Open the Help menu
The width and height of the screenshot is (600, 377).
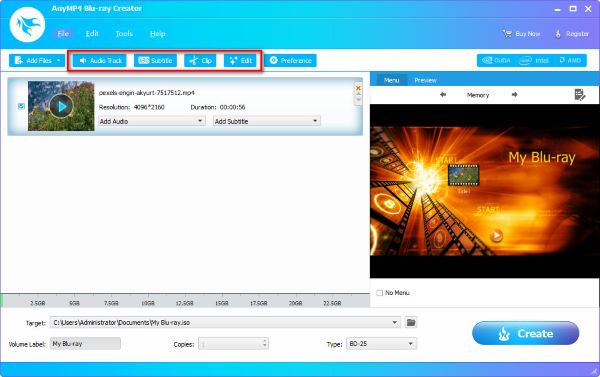[x=157, y=34]
